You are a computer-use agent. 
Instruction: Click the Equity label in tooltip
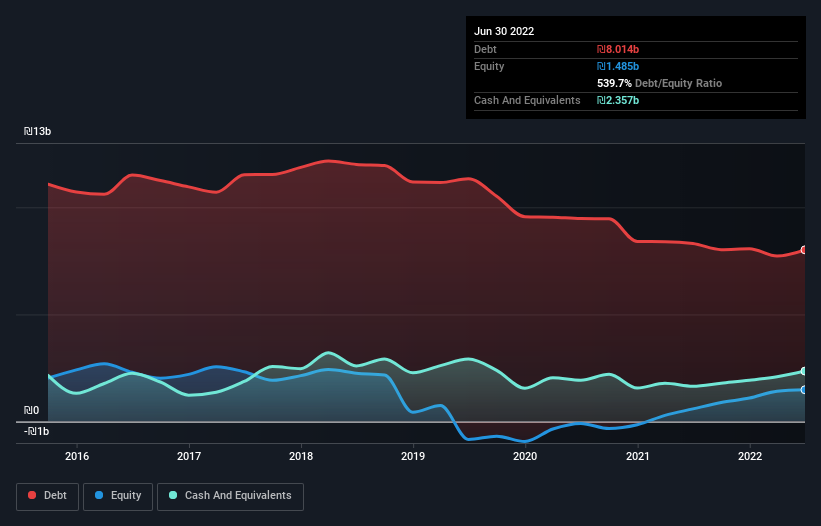click(x=489, y=66)
